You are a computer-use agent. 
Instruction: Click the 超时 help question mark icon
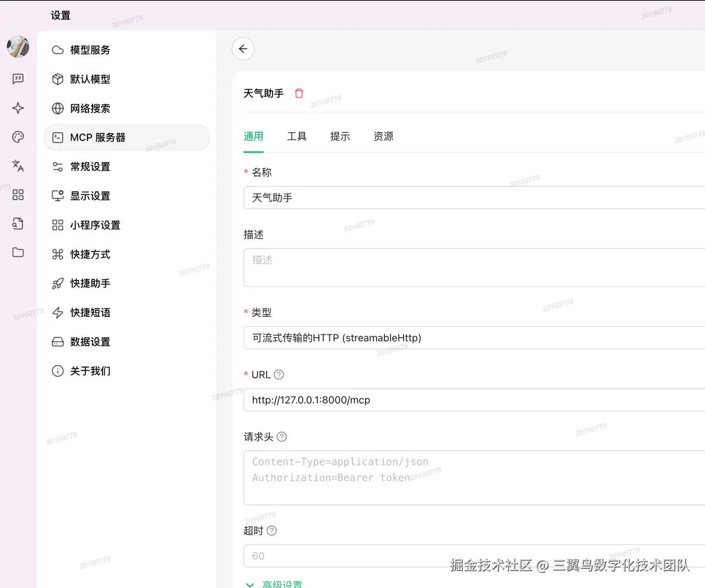272,531
